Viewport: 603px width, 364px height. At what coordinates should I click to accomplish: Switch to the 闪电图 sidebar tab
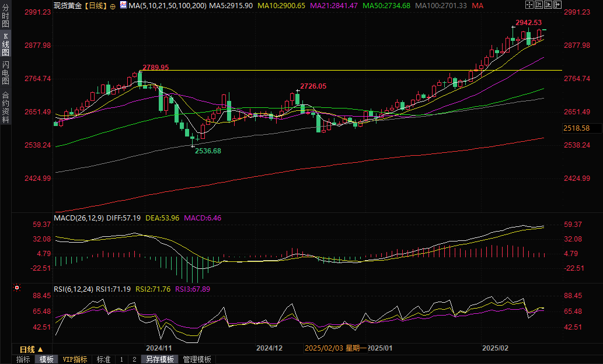click(5, 72)
